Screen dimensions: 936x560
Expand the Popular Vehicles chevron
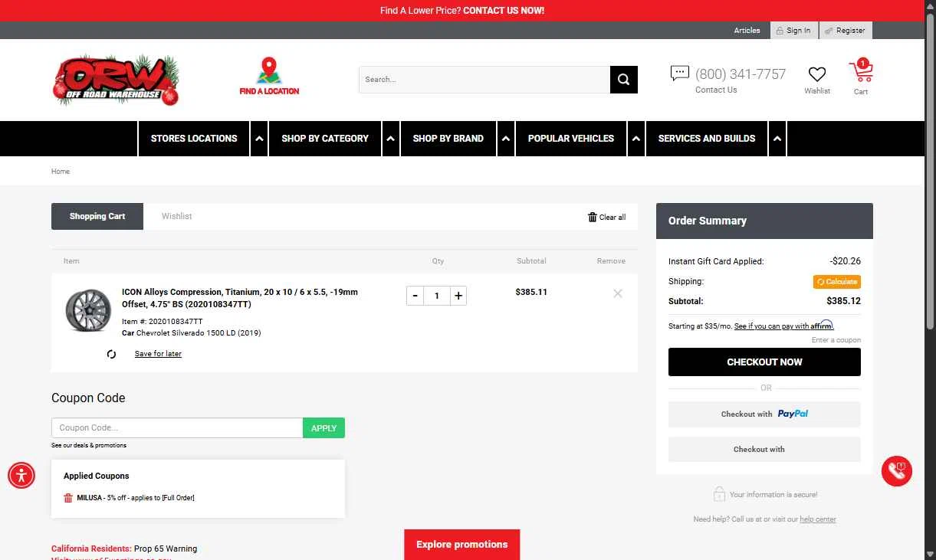coord(636,139)
